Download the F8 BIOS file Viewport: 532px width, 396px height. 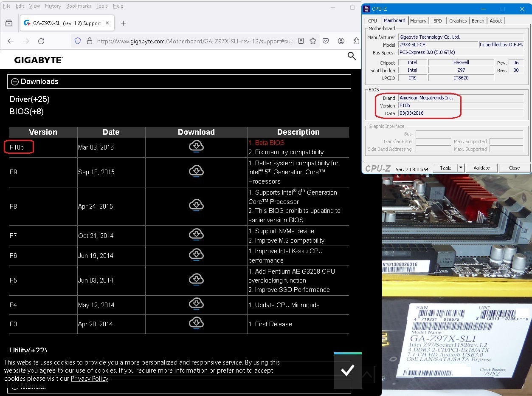[196, 206]
